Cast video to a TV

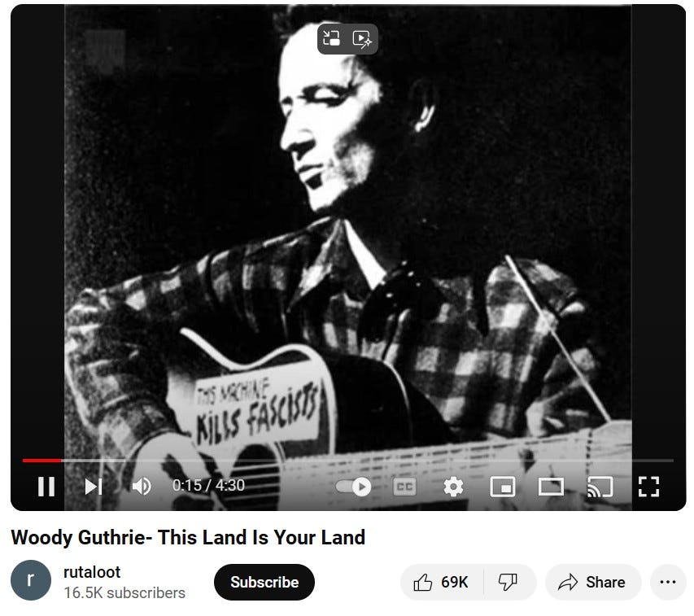click(600, 487)
